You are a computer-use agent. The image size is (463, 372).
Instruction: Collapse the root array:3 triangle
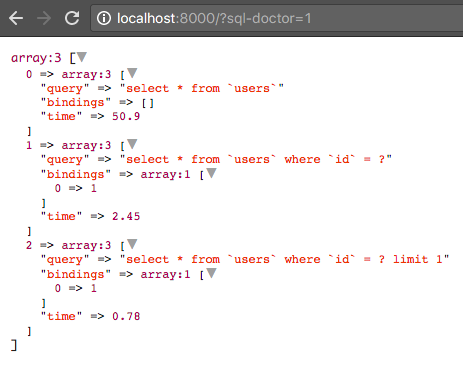coord(82,57)
